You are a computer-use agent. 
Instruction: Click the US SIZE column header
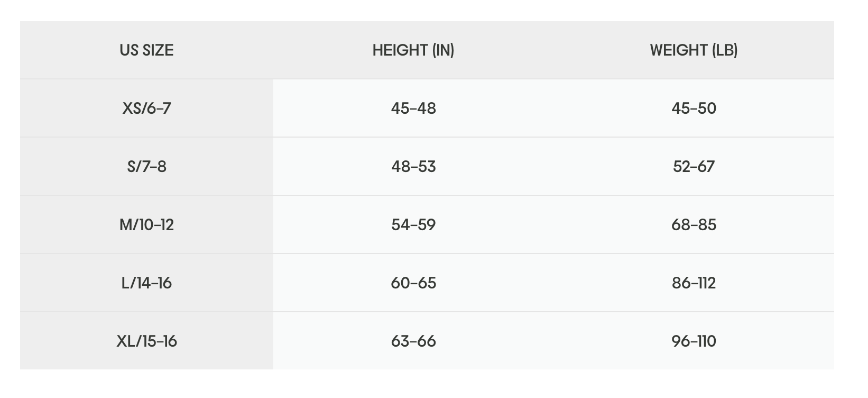click(146, 50)
